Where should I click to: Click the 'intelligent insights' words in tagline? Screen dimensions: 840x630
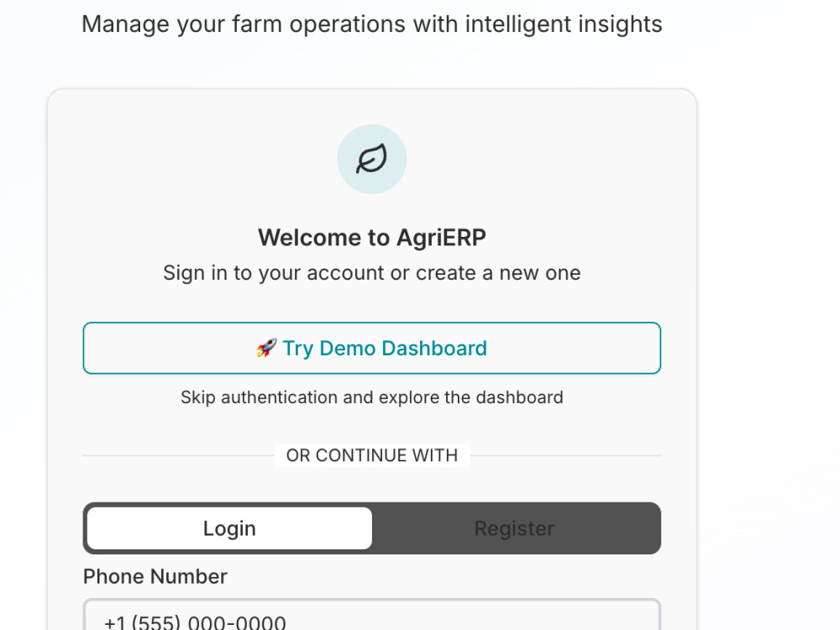point(564,24)
